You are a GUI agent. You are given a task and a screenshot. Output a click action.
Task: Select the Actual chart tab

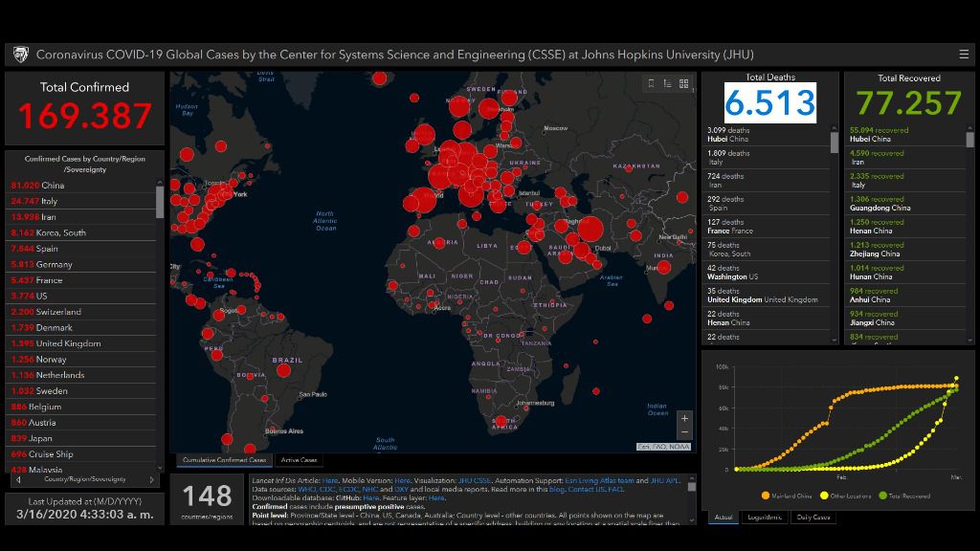(x=724, y=518)
